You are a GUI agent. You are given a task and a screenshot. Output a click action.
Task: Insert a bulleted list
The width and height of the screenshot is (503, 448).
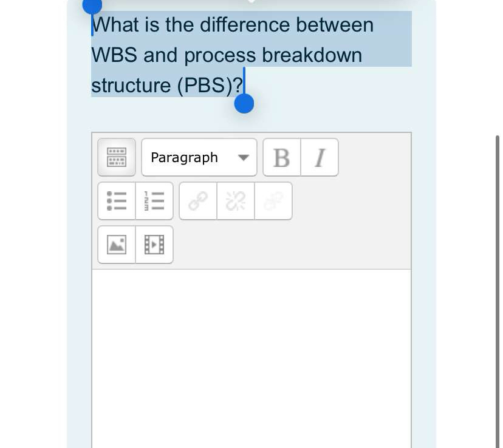coord(117,201)
